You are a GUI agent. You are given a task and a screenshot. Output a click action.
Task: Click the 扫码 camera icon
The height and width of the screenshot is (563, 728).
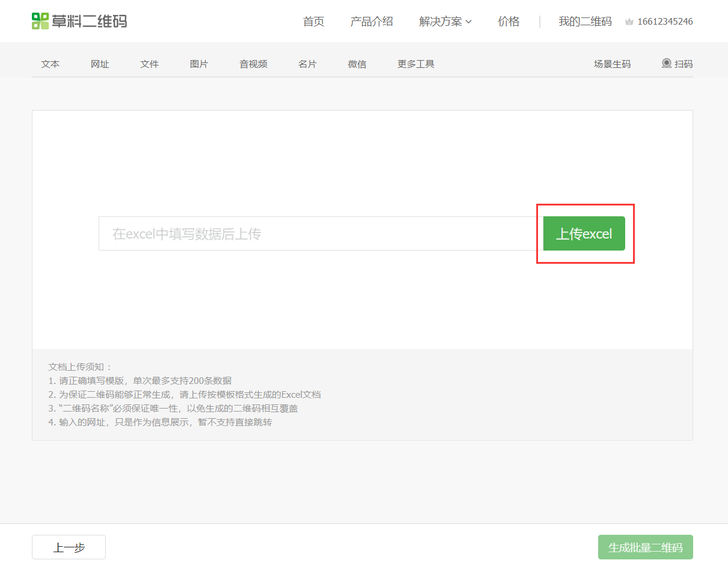click(667, 64)
